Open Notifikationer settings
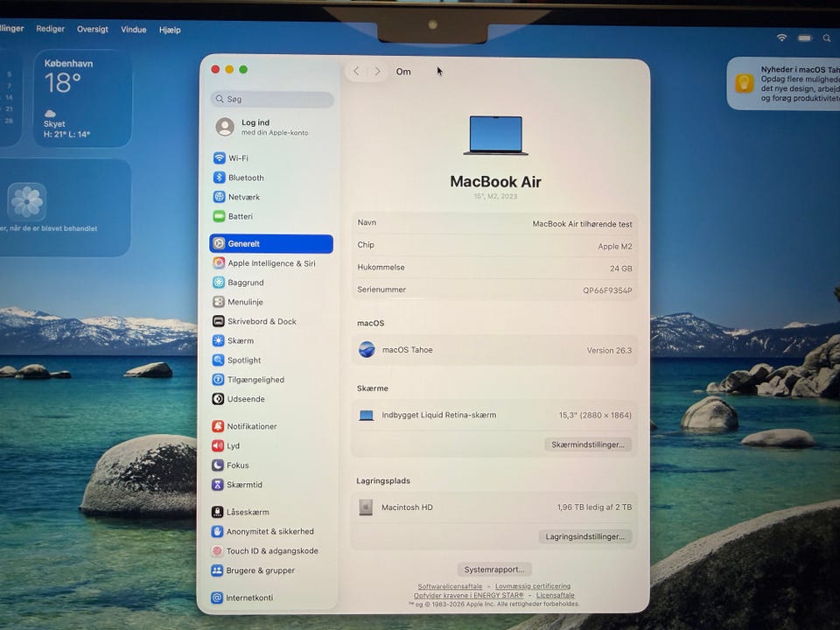The height and width of the screenshot is (630, 840). coord(244,426)
